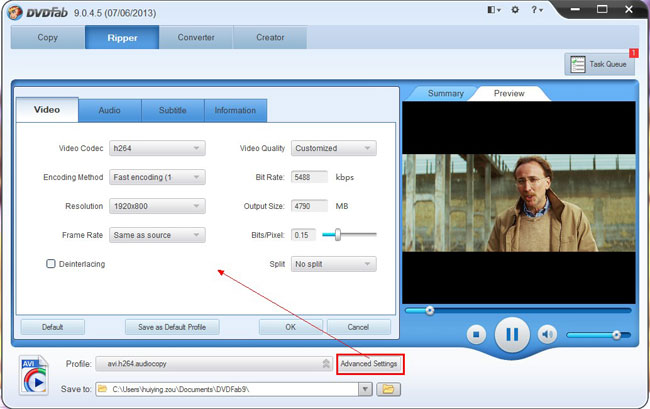Expand the Frame Rate dropdown
Viewport: 650px width, 409px height.
point(157,235)
